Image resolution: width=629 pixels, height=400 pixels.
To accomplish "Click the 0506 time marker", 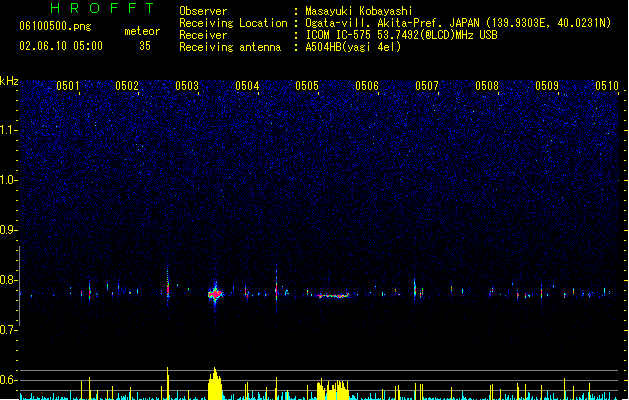I will point(367,86).
